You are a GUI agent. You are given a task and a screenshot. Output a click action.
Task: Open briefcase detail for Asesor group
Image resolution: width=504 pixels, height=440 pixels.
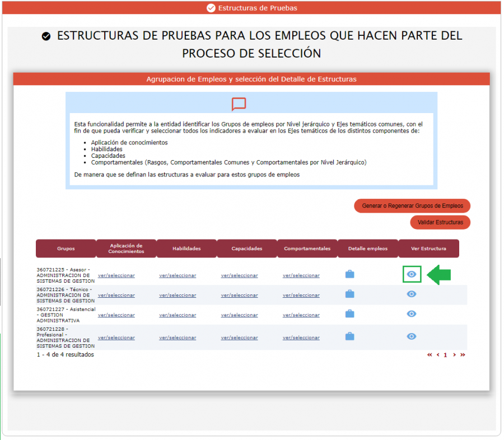[x=350, y=274]
